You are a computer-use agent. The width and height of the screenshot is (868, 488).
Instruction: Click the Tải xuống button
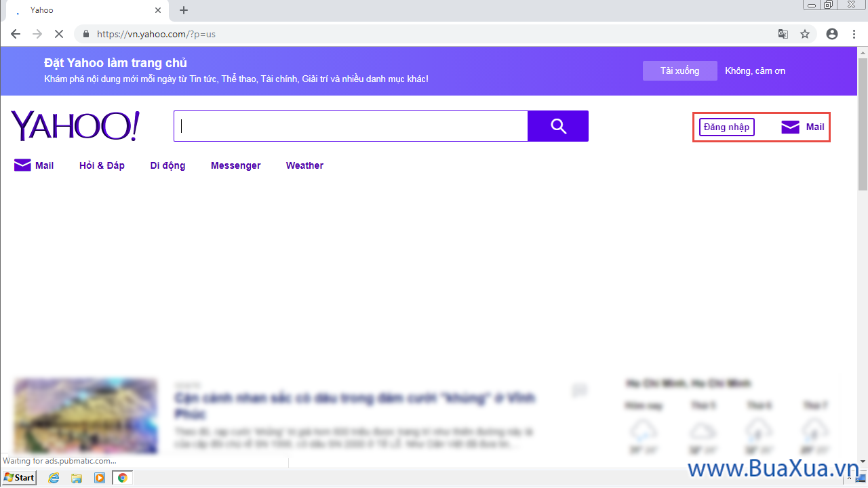click(x=680, y=70)
